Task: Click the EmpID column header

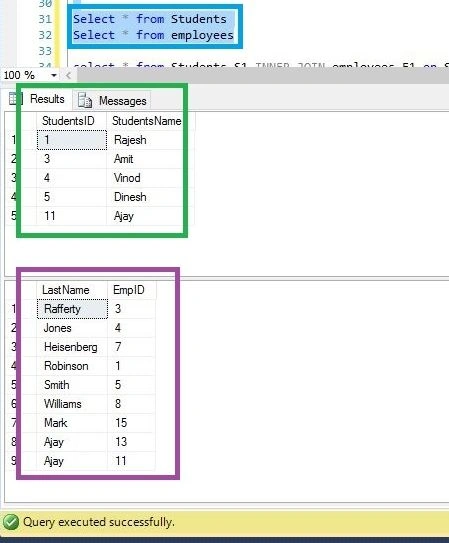Action: pyautogui.click(x=132, y=290)
